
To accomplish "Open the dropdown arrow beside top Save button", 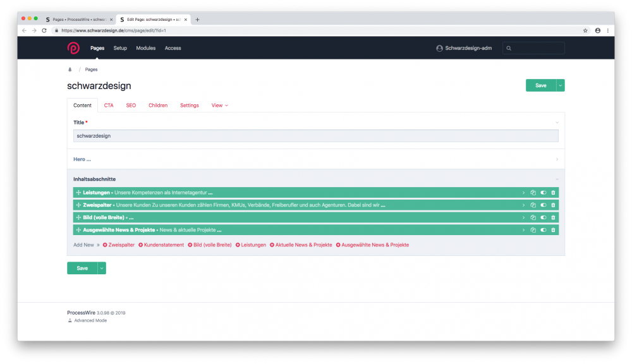I will pos(560,85).
